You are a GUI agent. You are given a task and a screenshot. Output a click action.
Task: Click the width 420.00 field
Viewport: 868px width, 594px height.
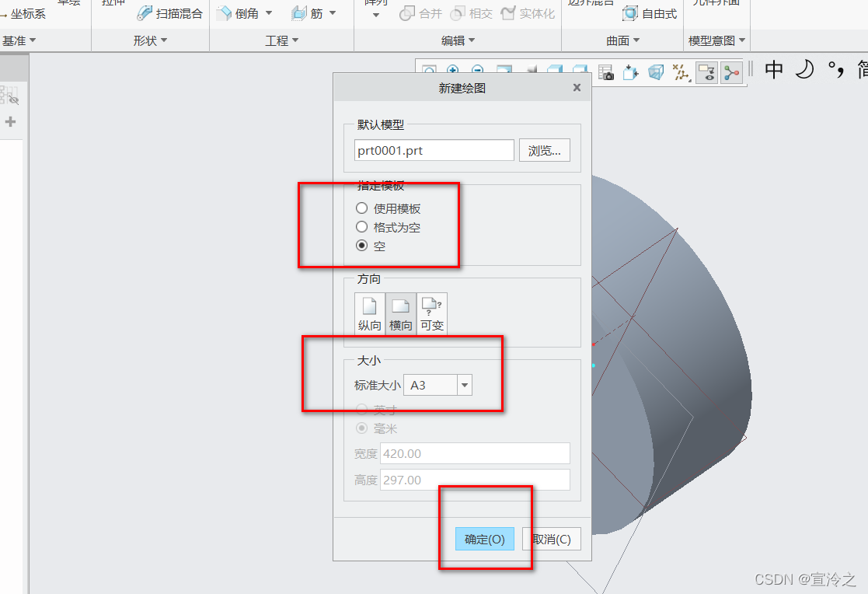[475, 453]
